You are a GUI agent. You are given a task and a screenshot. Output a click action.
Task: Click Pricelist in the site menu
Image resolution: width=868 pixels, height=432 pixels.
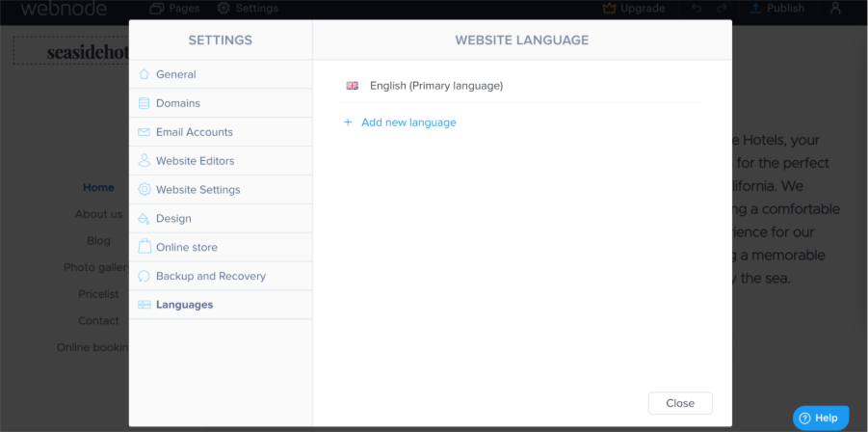pos(98,294)
